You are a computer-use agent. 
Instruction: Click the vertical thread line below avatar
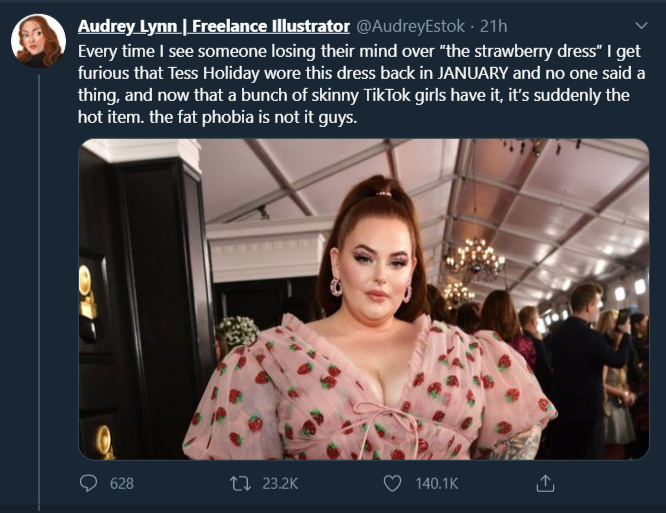(x=39, y=293)
